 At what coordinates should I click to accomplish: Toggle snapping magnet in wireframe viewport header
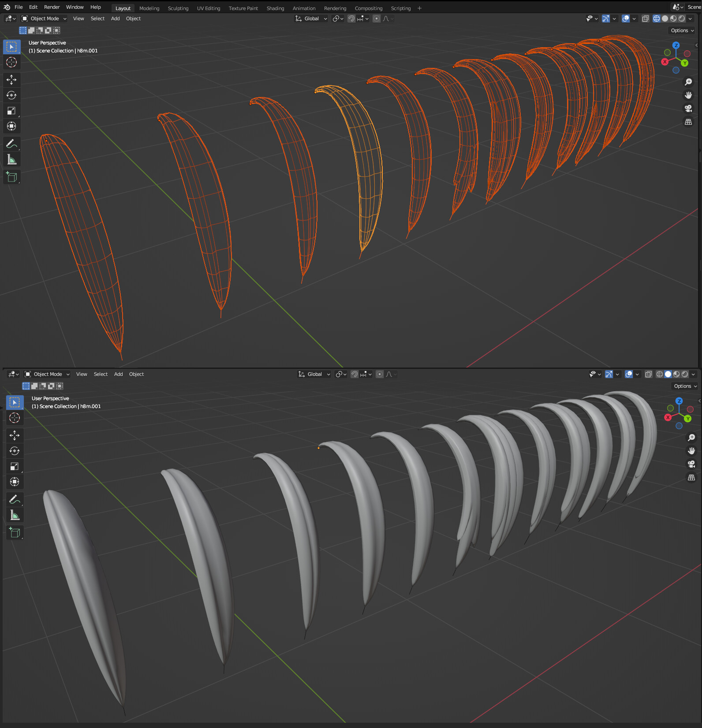pyautogui.click(x=351, y=19)
